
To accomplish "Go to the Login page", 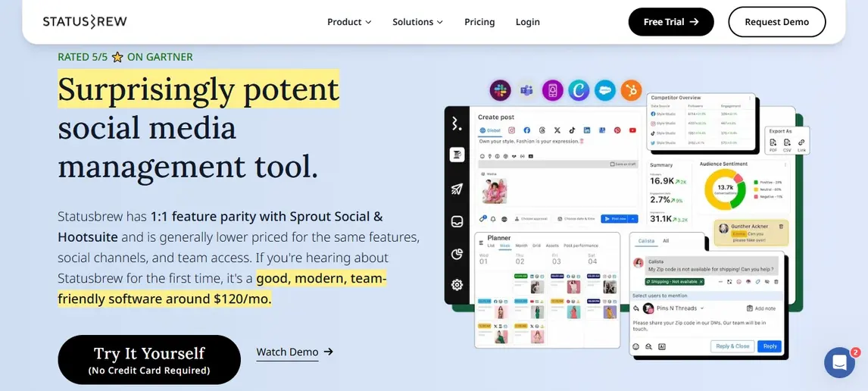I will pos(528,22).
